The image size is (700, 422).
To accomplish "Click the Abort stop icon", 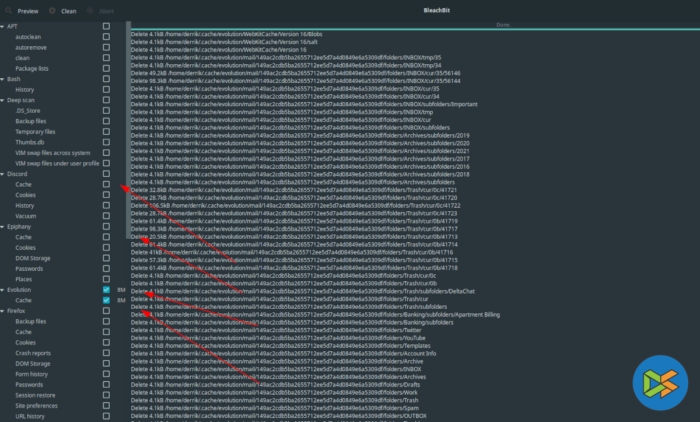I will (90, 11).
